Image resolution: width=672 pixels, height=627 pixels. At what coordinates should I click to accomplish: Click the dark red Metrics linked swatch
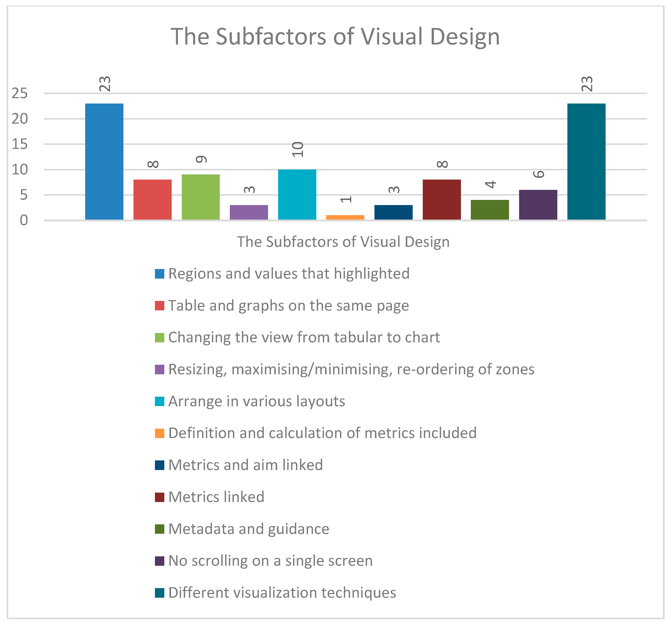160,497
